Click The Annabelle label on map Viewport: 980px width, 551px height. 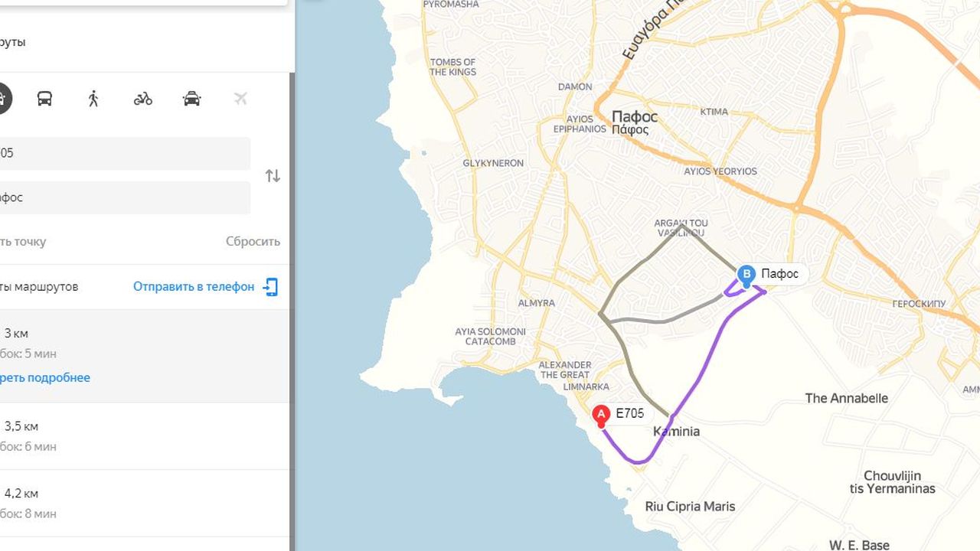click(846, 398)
